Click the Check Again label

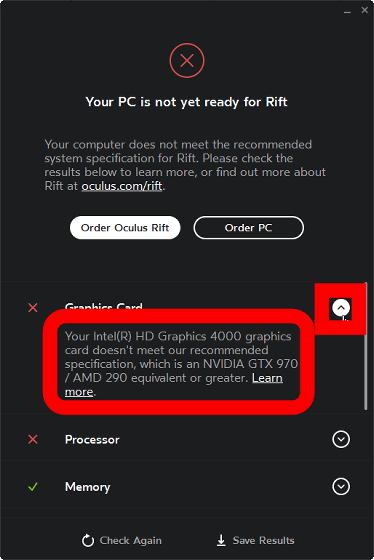tap(130, 541)
